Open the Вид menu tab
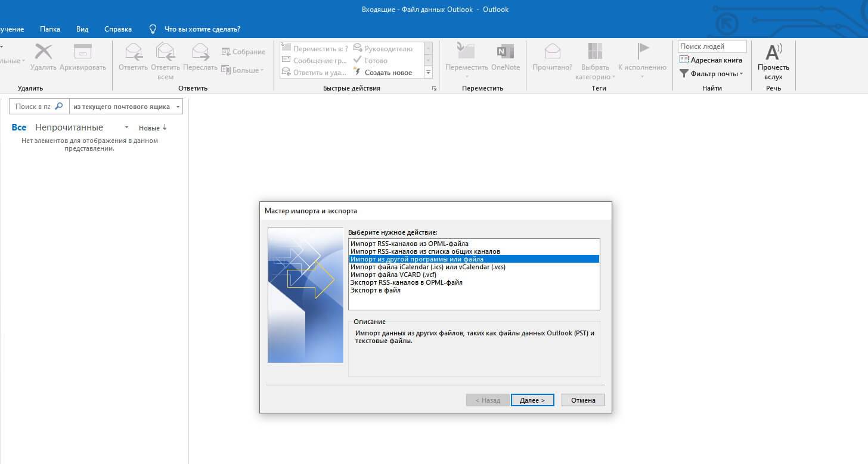Viewport: 868px width, 464px height. point(82,29)
